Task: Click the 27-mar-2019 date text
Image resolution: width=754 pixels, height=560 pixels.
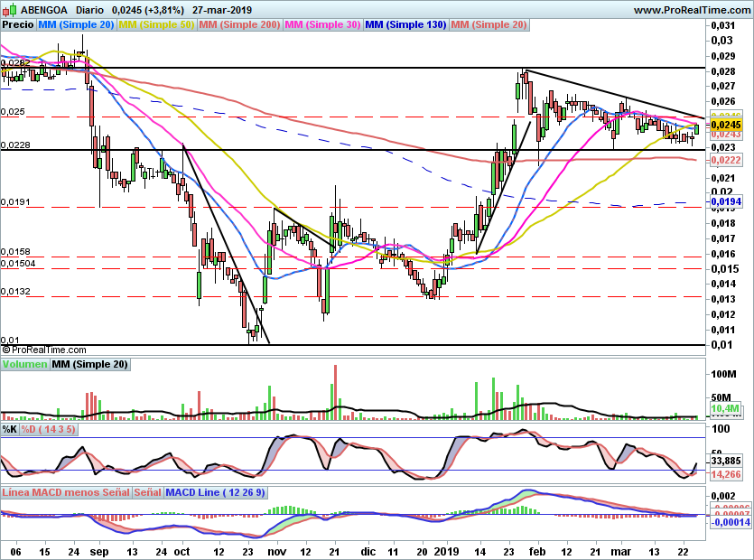Action: point(221,10)
